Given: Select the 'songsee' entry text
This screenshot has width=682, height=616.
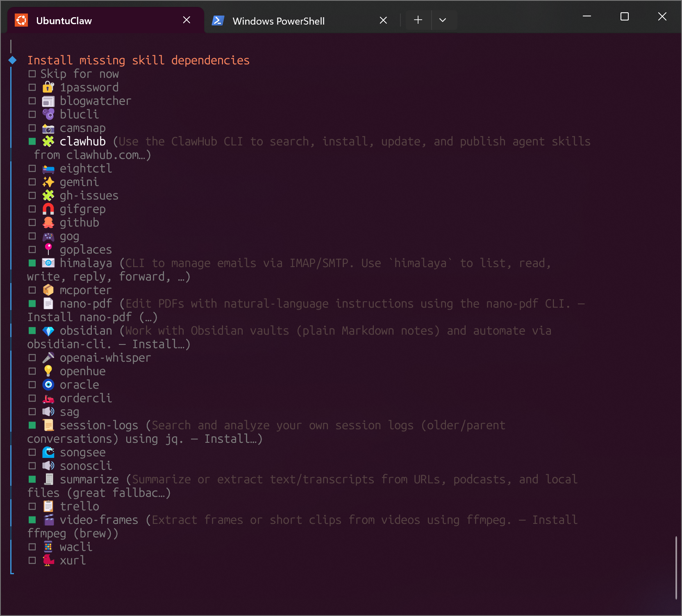Looking at the screenshot, I should [83, 452].
